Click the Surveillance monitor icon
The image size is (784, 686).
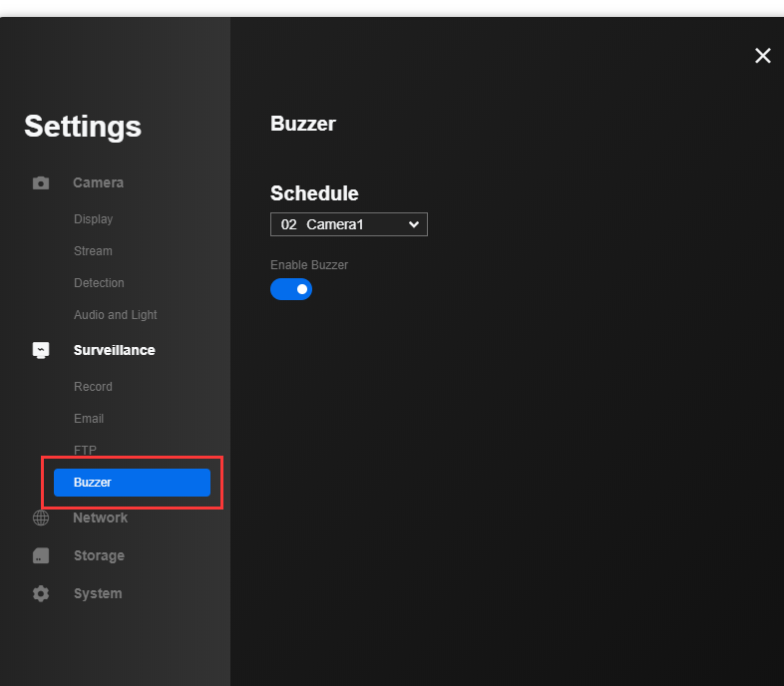(41, 350)
